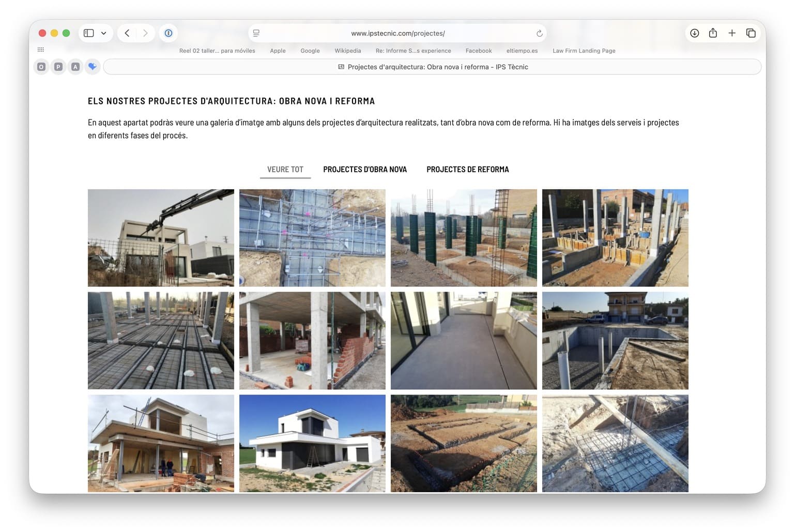This screenshot has height=532, width=795.
Task: Click the 1Password extension icon
Action: click(169, 33)
